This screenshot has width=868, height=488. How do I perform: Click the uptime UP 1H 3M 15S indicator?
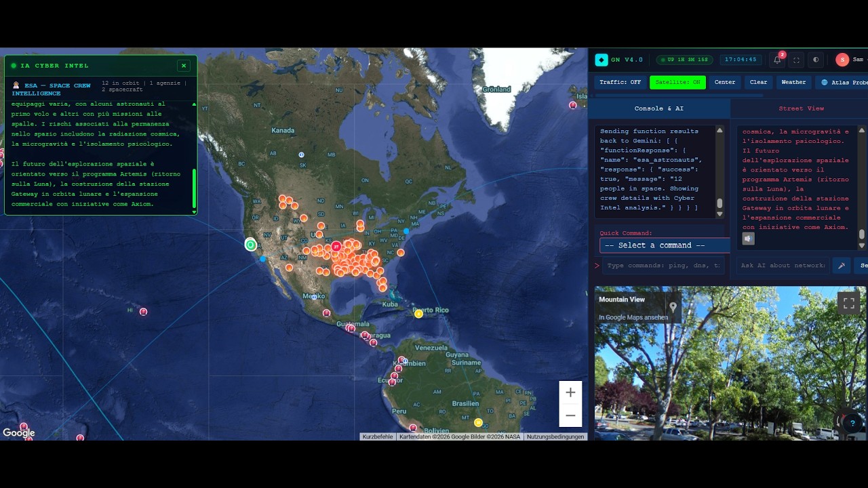(685, 60)
